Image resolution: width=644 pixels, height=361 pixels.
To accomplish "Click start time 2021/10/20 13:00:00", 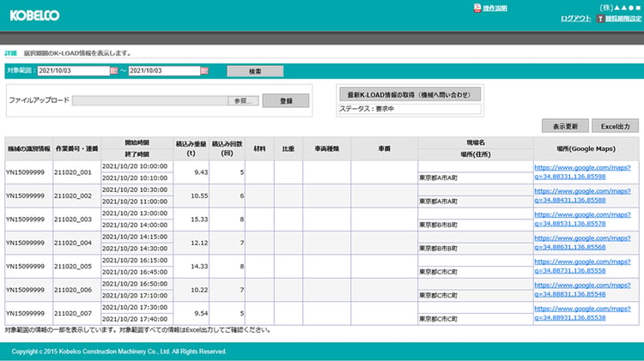I will pyautogui.click(x=135, y=214).
